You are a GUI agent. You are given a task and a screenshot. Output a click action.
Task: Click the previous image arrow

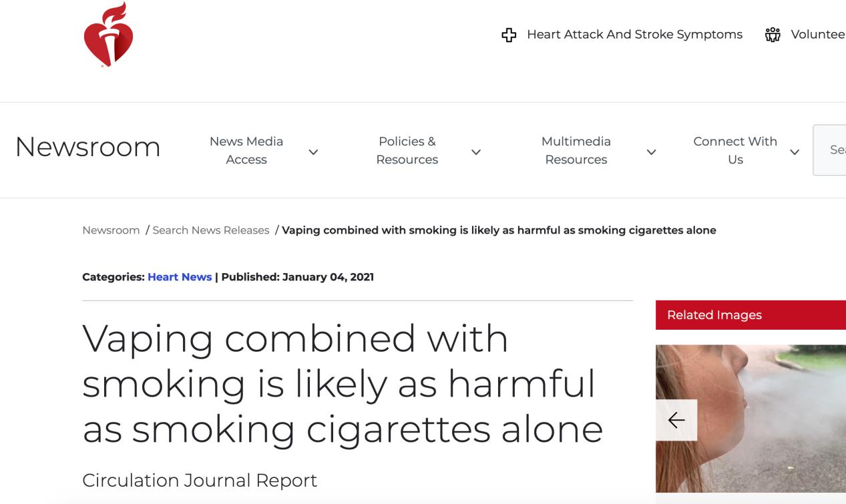676,420
